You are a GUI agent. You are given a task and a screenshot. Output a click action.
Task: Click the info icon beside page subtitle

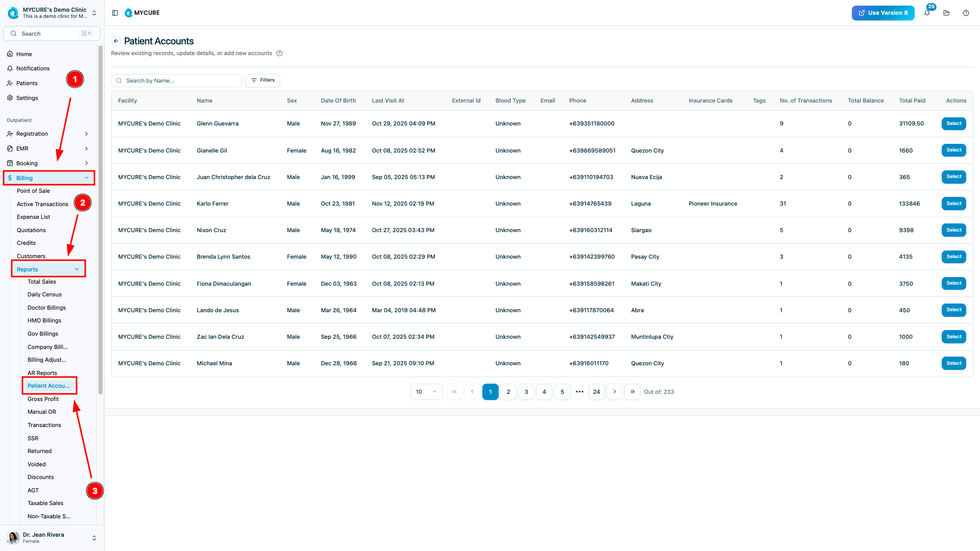pos(279,54)
